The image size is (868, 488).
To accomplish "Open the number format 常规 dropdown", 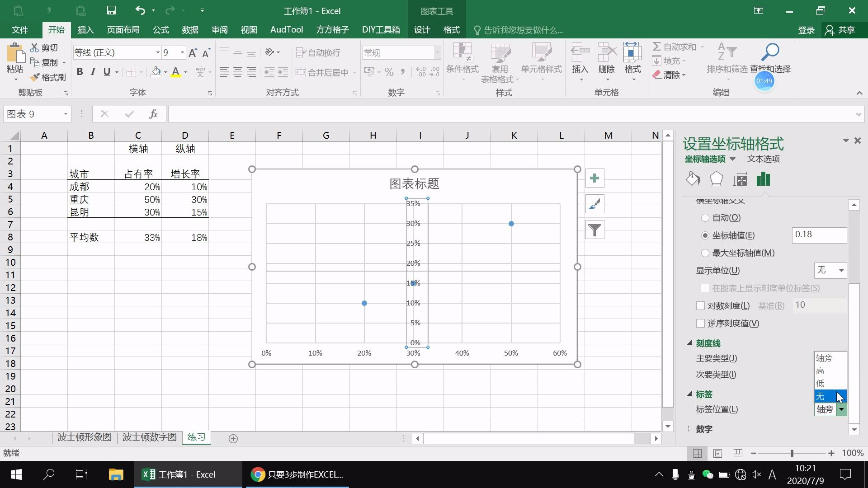I will (x=437, y=53).
